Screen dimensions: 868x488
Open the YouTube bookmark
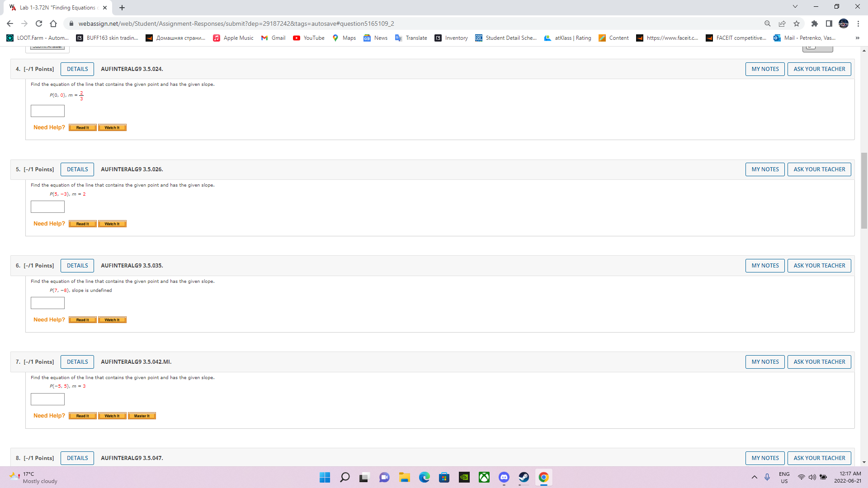coord(309,38)
